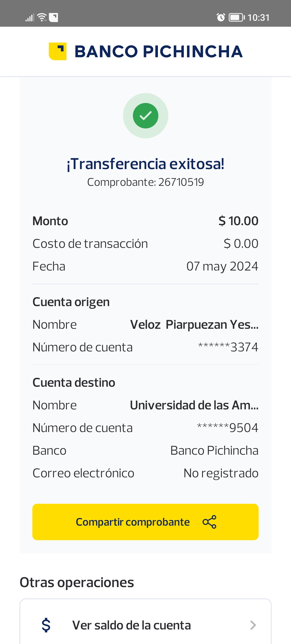Tap the green success checkmark icon

(145, 116)
